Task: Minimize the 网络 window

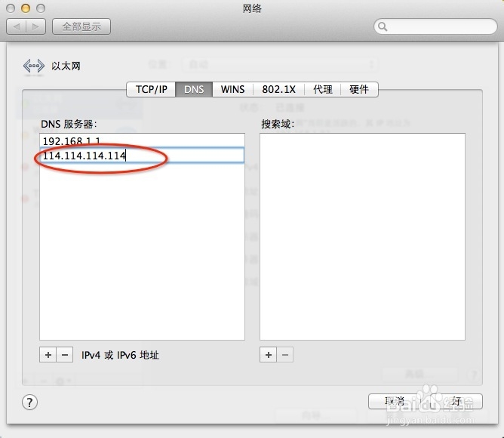Action: [x=26, y=8]
